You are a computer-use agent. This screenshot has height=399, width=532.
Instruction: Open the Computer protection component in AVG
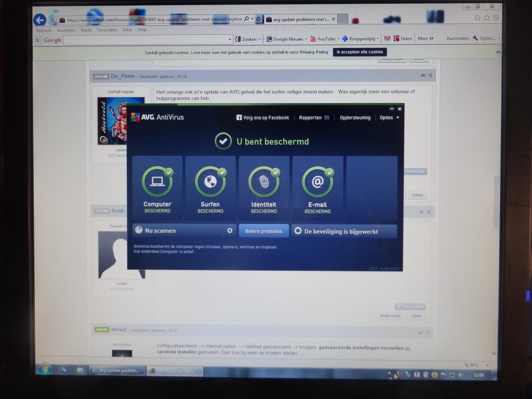click(157, 188)
